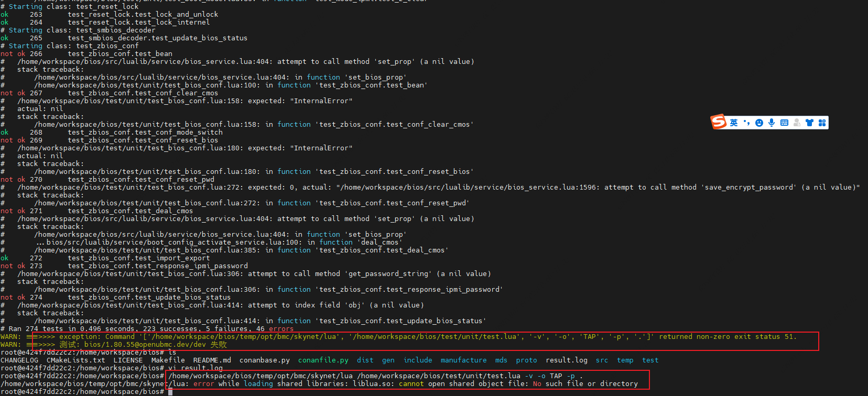Click the include directory in ls output

coord(417,360)
